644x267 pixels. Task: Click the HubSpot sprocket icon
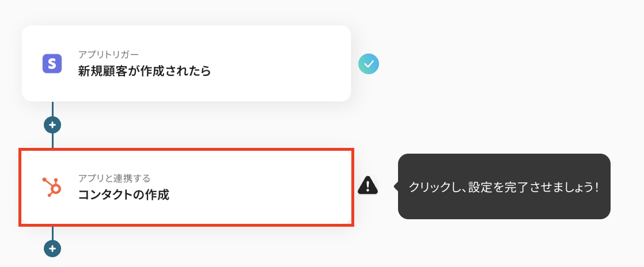pyautogui.click(x=52, y=187)
